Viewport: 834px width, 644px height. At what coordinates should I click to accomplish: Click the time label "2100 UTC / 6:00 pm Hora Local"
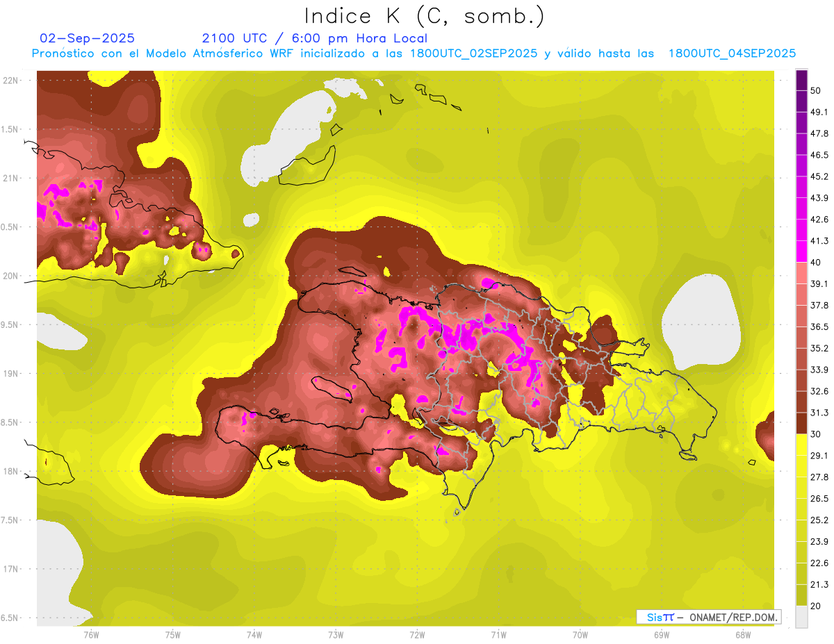[315, 38]
